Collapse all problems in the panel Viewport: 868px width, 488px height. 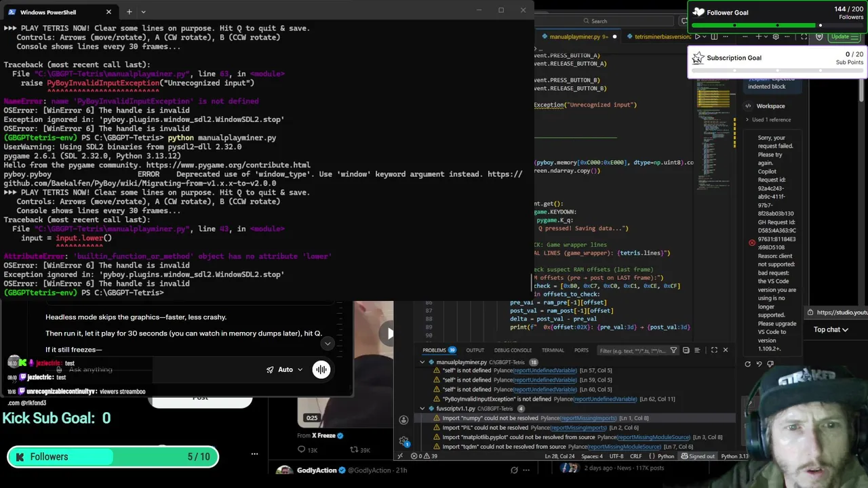click(x=686, y=350)
